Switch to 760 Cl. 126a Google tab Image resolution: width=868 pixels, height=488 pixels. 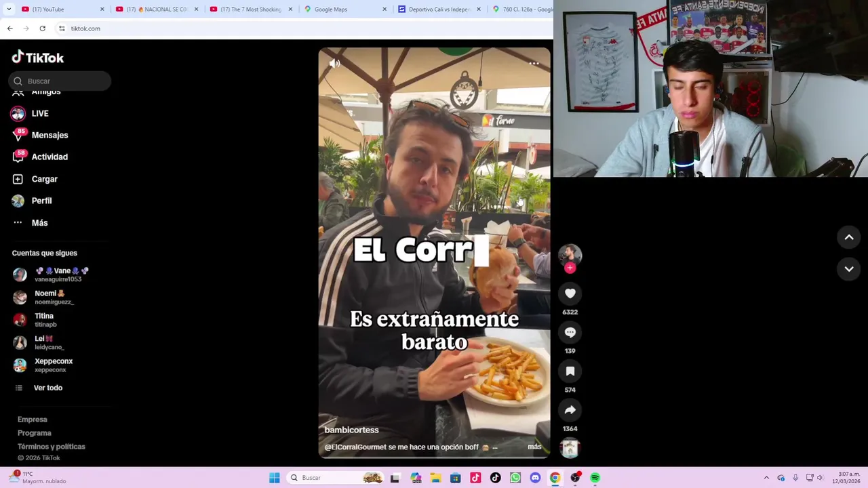521,9
